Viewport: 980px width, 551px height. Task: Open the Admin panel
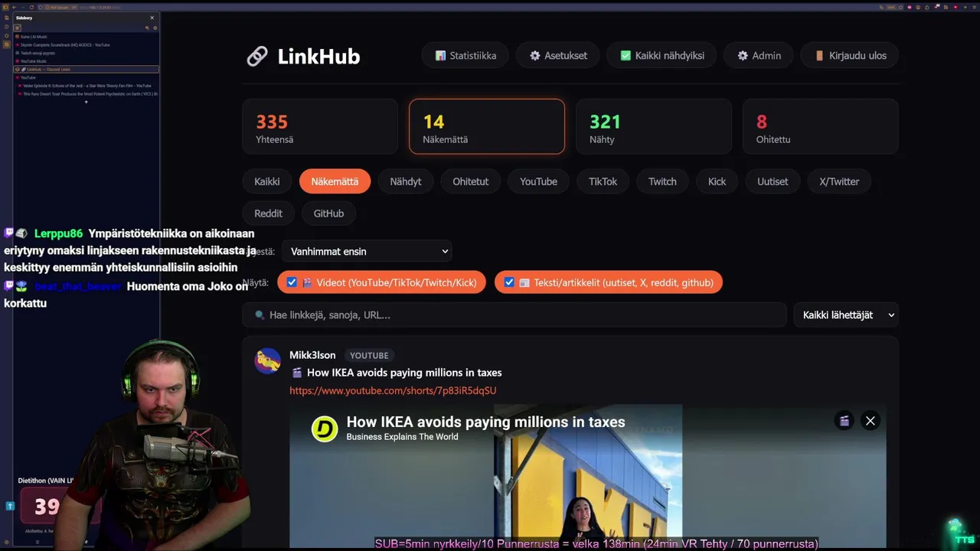759,56
